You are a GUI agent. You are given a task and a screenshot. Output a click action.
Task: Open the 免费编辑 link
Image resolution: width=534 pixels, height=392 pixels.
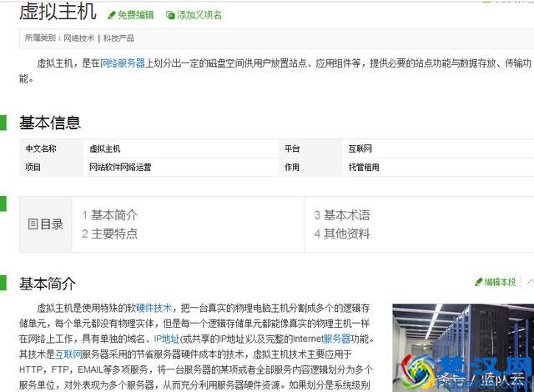click(135, 15)
